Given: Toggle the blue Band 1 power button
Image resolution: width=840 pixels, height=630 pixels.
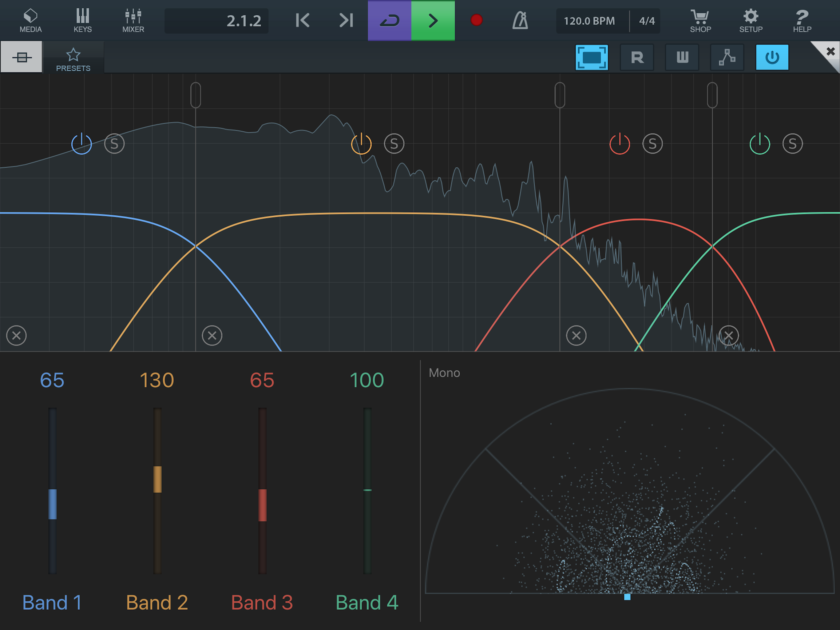Looking at the screenshot, I should point(82,144).
